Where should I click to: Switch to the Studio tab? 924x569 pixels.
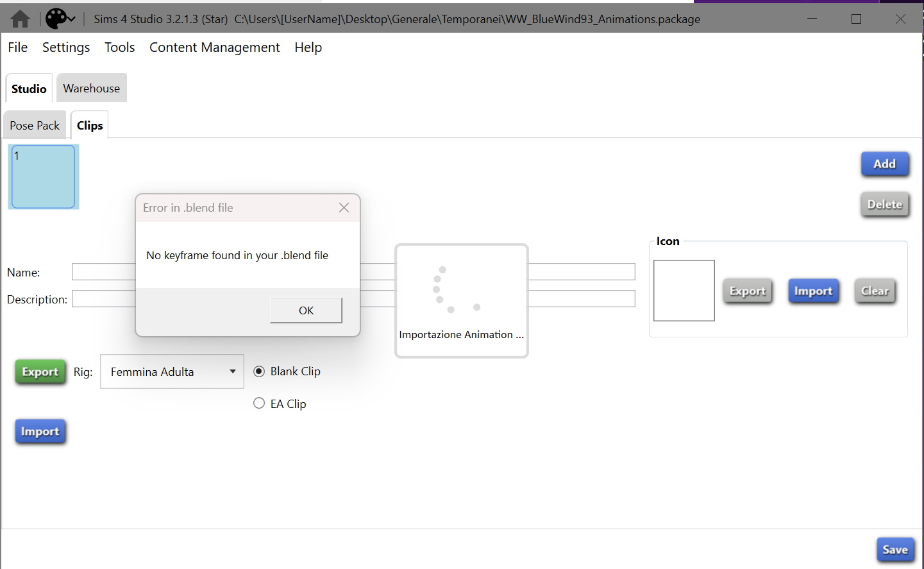(x=29, y=89)
